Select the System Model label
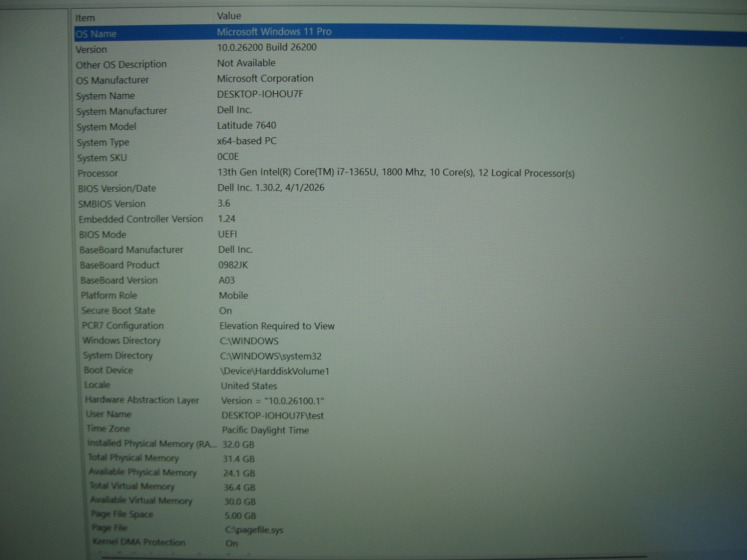This screenshot has height=560, width=747. [x=106, y=127]
